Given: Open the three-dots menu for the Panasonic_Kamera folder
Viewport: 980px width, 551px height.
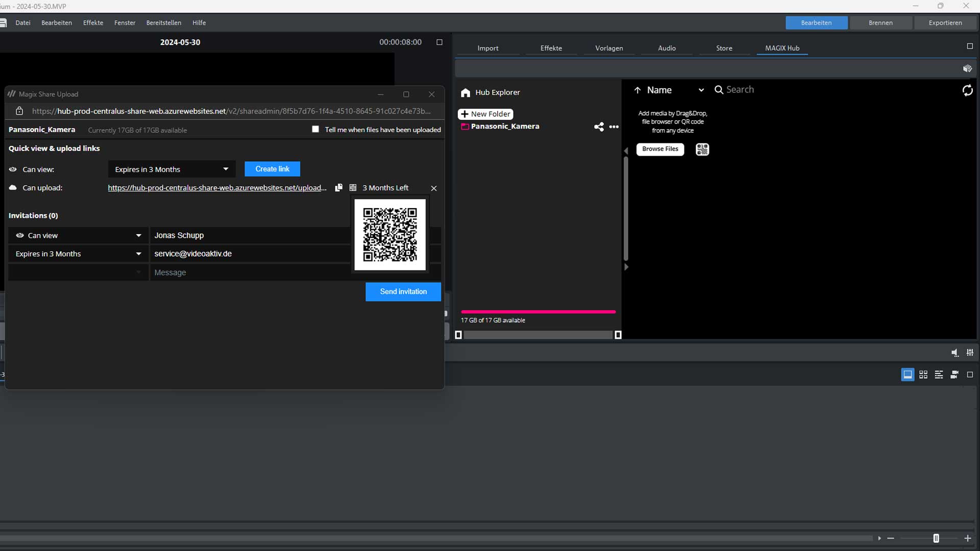Looking at the screenshot, I should [x=614, y=127].
